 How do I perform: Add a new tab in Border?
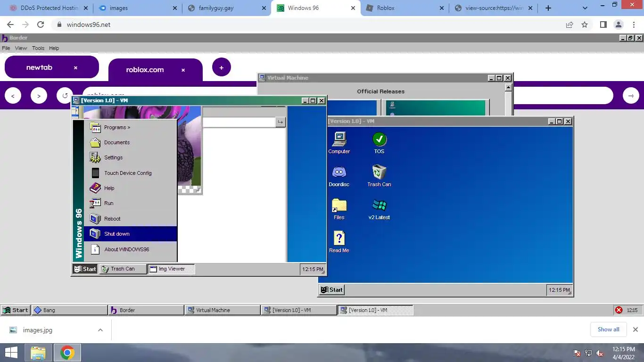222,67
